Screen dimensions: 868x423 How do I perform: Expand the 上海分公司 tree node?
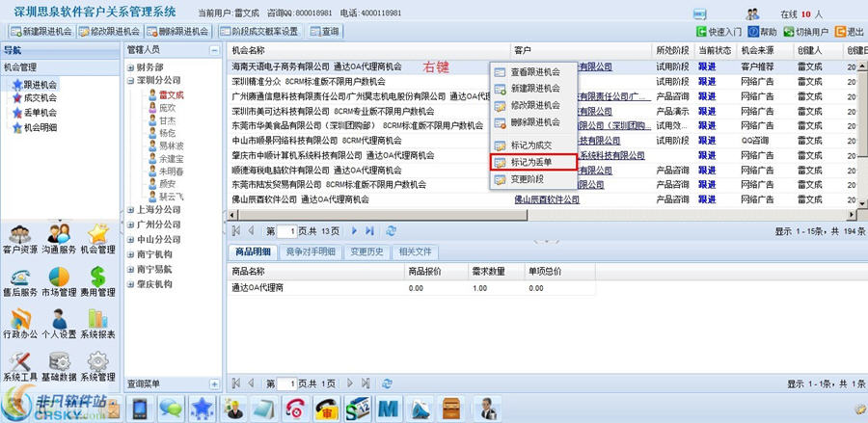[x=130, y=209]
